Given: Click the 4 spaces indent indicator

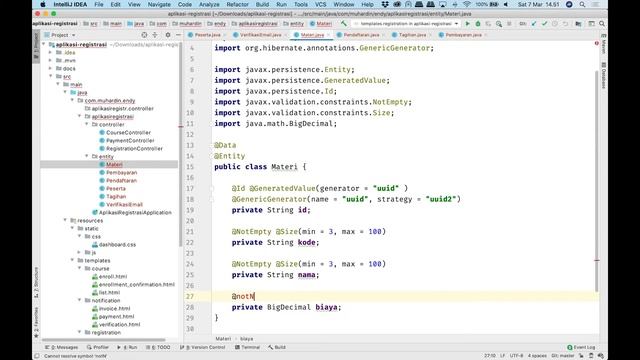Looking at the screenshot, I should (537, 356).
